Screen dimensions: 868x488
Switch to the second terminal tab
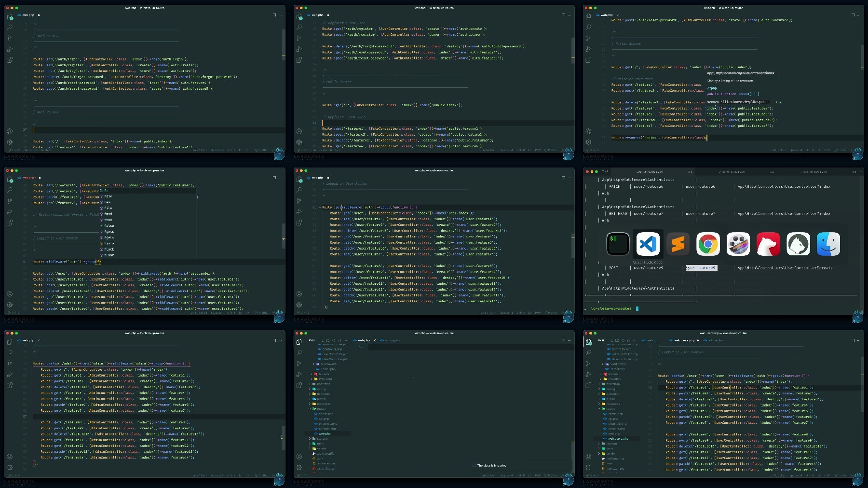[x=732, y=171]
